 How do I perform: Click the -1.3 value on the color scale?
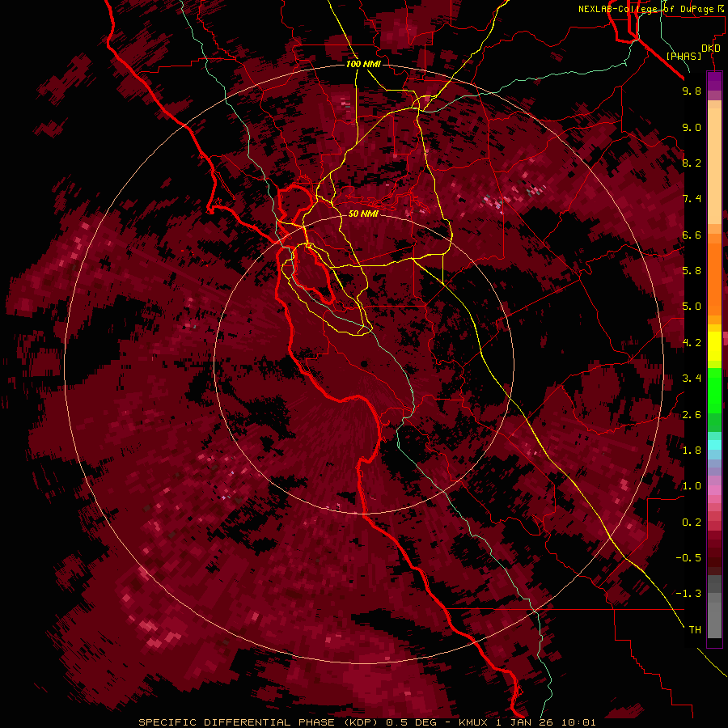(x=688, y=594)
